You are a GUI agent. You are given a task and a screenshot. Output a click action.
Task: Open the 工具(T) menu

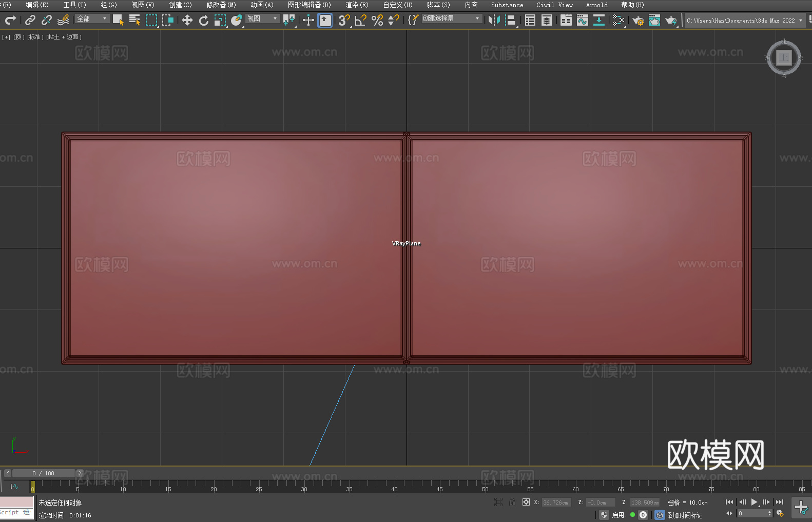pos(75,5)
